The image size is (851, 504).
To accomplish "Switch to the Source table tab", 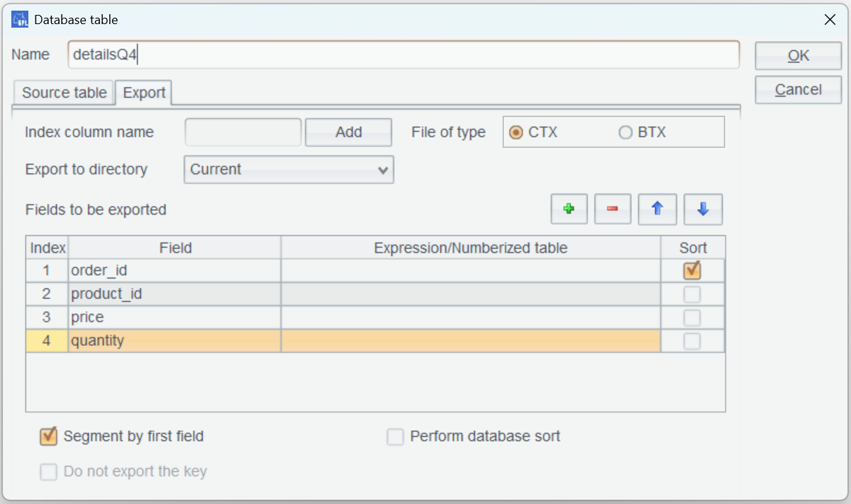I will pyautogui.click(x=64, y=93).
